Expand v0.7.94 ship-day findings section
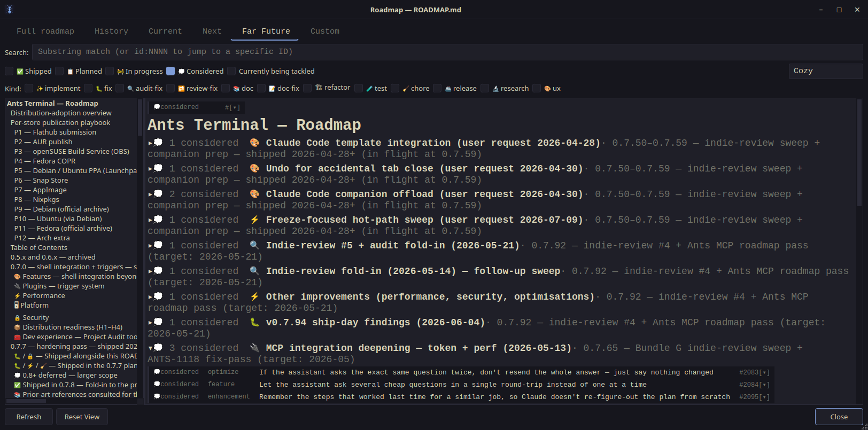868x430 pixels. point(150,323)
